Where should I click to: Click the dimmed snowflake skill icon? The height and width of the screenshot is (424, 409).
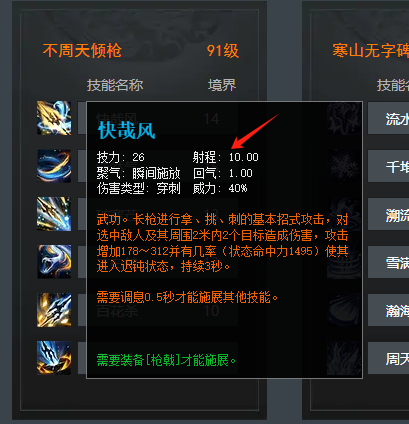[x=345, y=166]
